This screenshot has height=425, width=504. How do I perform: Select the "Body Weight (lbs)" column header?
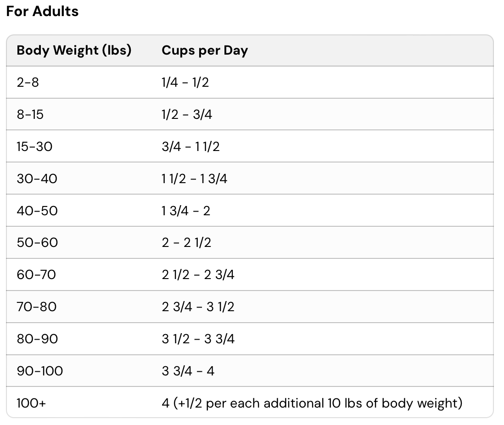click(74, 50)
